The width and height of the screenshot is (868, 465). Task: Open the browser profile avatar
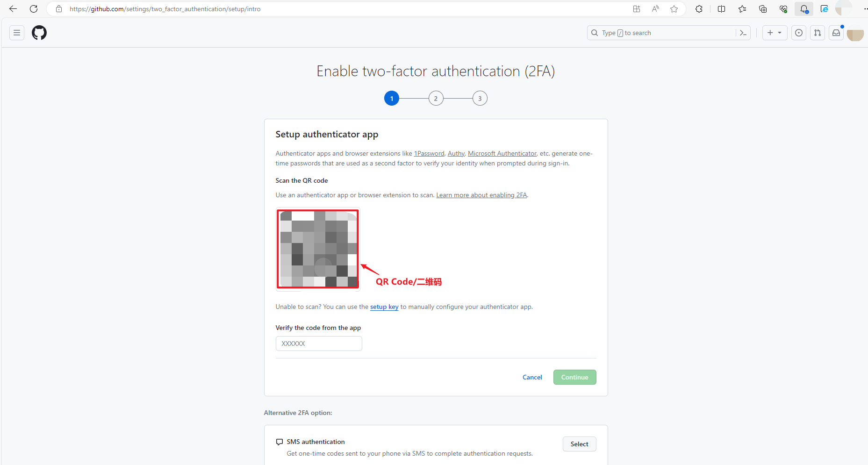tap(844, 8)
